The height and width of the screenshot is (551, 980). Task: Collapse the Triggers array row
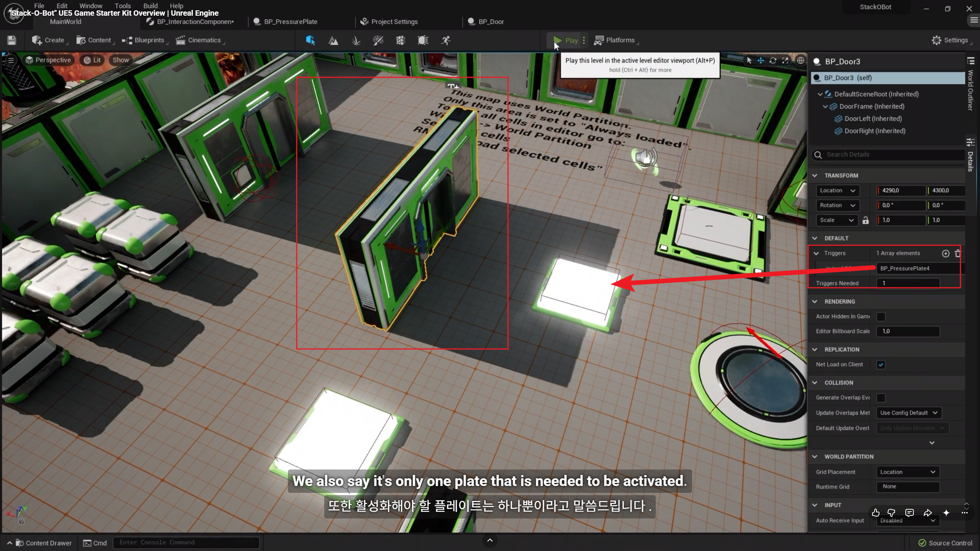[817, 253]
